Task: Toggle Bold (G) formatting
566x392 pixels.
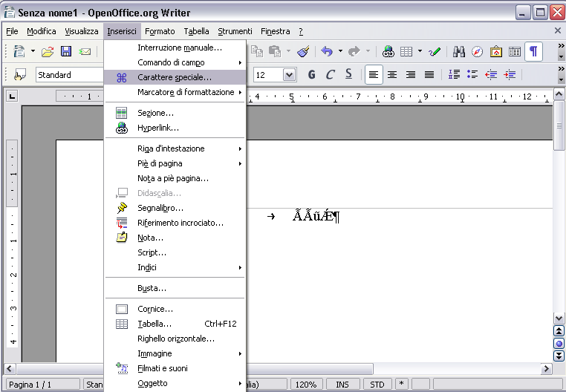Action: [312, 75]
